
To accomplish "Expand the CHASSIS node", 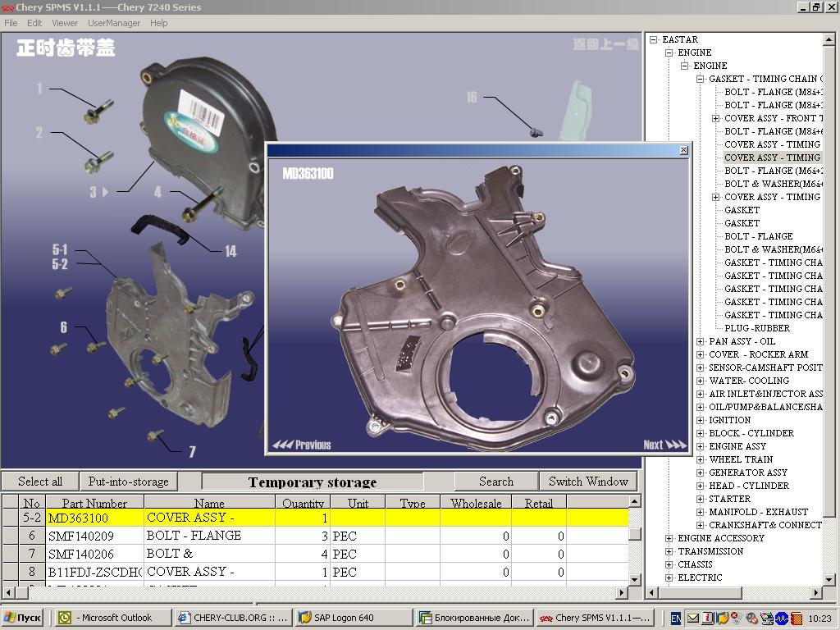I will tap(669, 564).
